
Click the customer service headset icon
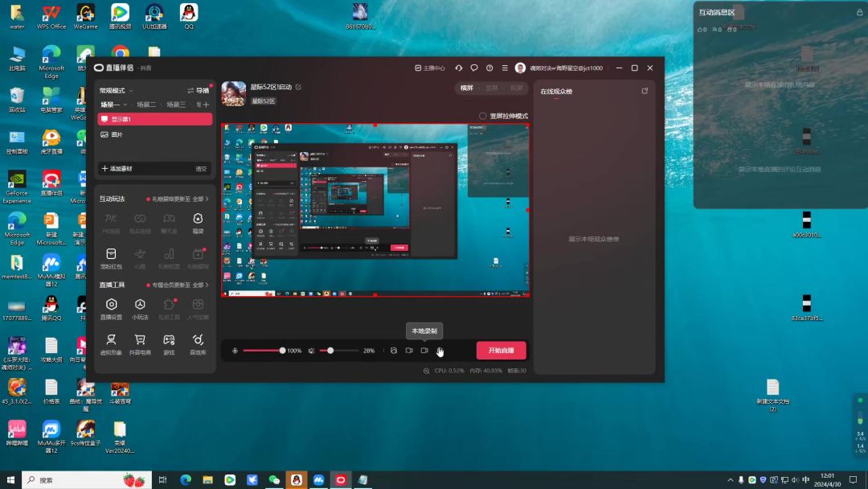coord(459,68)
